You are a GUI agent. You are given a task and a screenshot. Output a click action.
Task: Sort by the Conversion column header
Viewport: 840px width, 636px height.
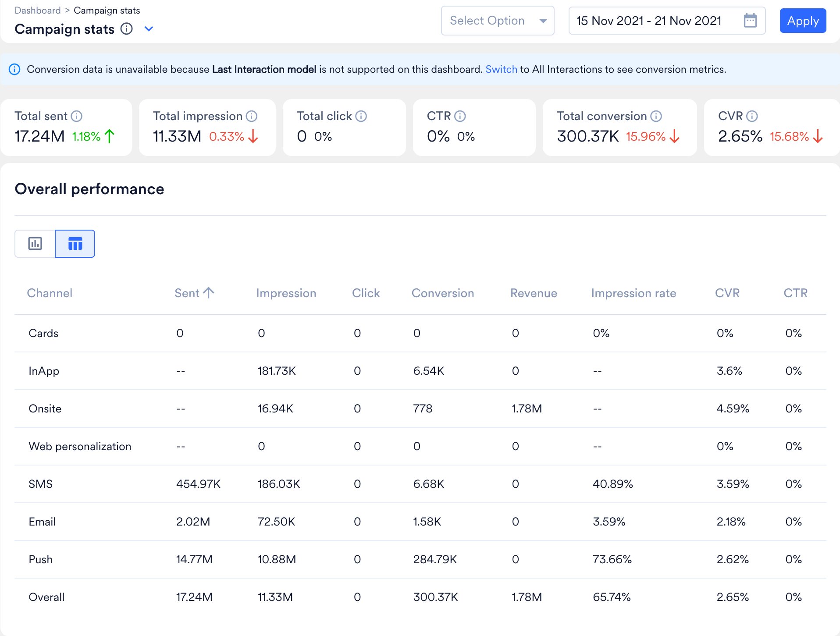click(442, 293)
